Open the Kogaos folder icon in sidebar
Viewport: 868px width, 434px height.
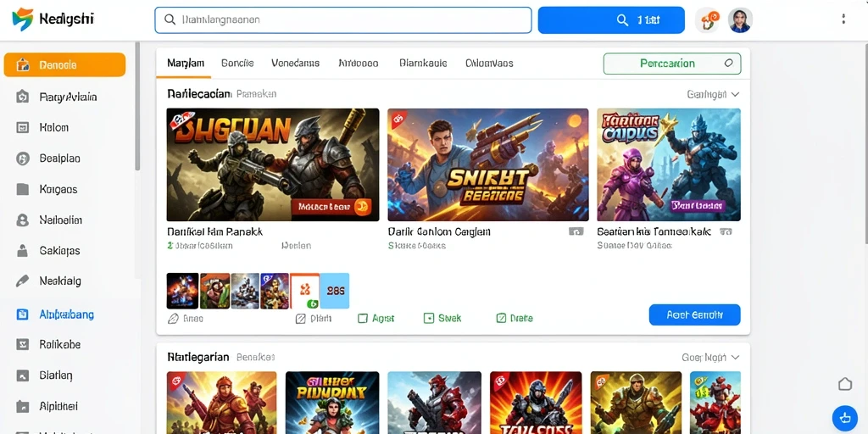[23, 189]
